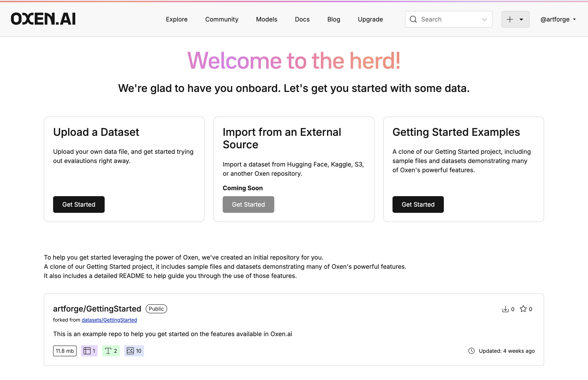Click the OXEN.AI logo
588x380 pixels.
tap(43, 19)
